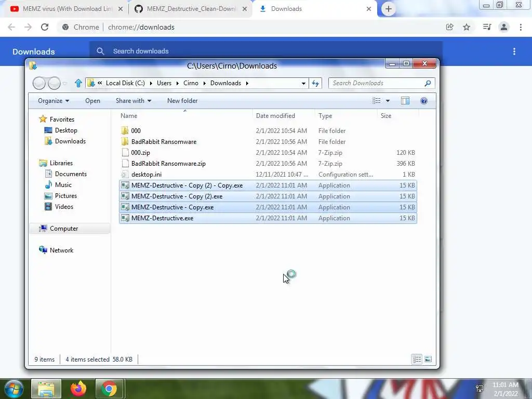
Task: Click the Explorer up-folder arrow icon
Action: point(78,83)
